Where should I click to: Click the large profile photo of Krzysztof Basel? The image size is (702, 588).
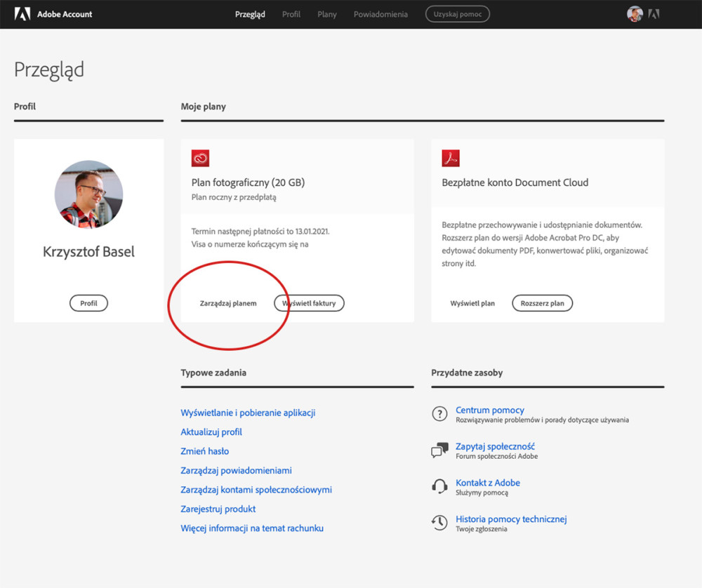coord(88,194)
